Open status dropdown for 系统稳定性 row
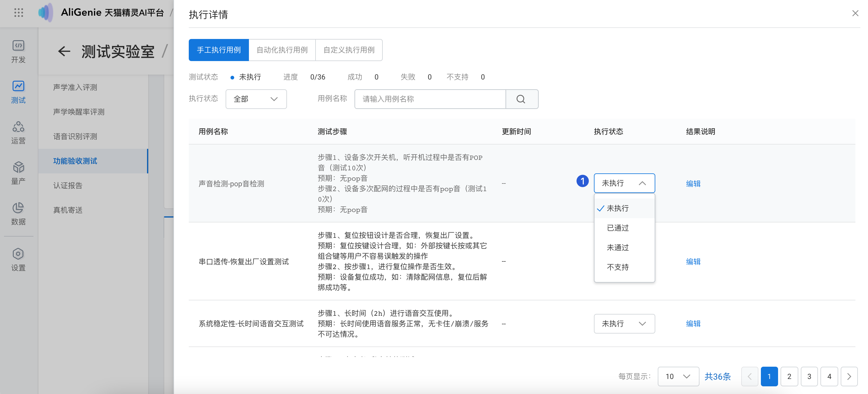 624,324
